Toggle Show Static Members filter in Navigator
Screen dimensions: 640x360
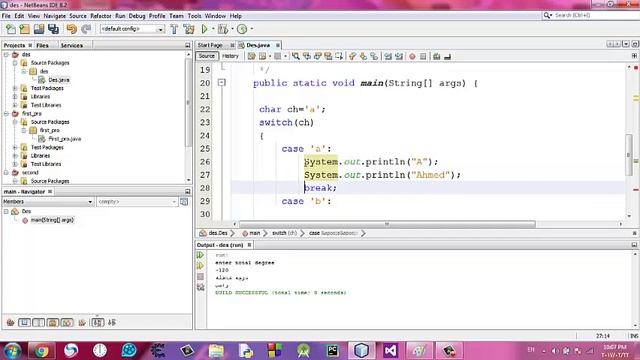click(39, 322)
